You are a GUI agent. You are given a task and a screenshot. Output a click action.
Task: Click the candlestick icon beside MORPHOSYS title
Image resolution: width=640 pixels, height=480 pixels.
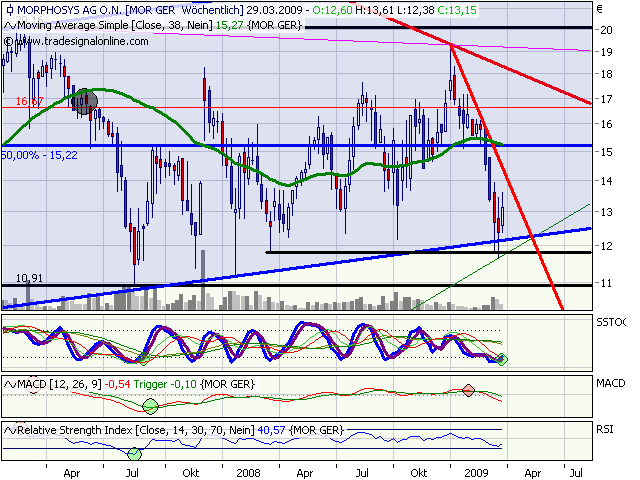tap(9, 9)
